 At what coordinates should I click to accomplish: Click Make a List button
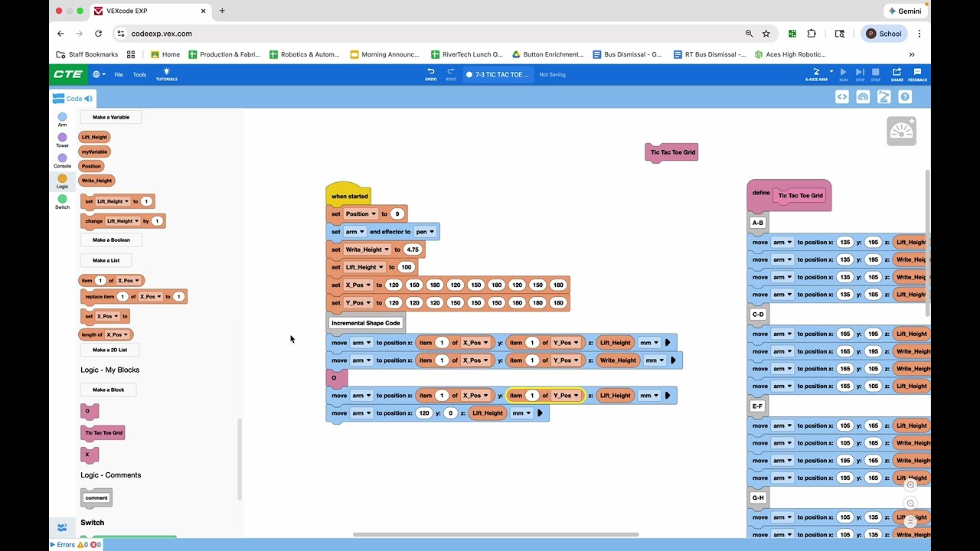click(106, 260)
